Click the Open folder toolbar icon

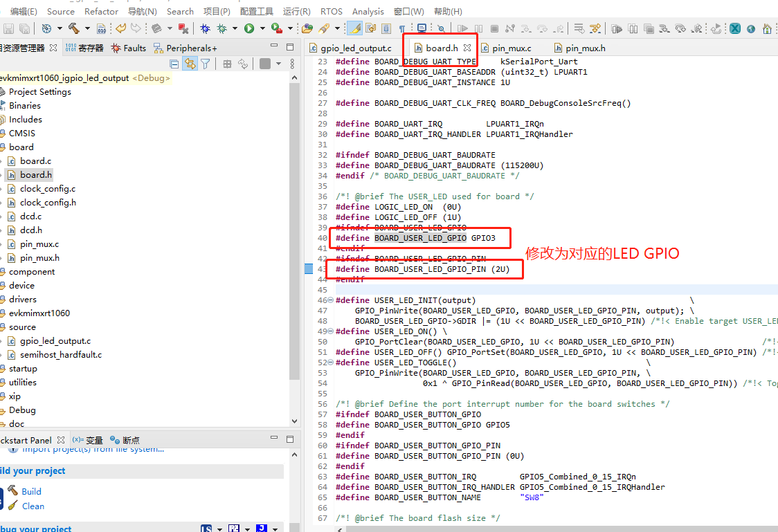point(307,29)
